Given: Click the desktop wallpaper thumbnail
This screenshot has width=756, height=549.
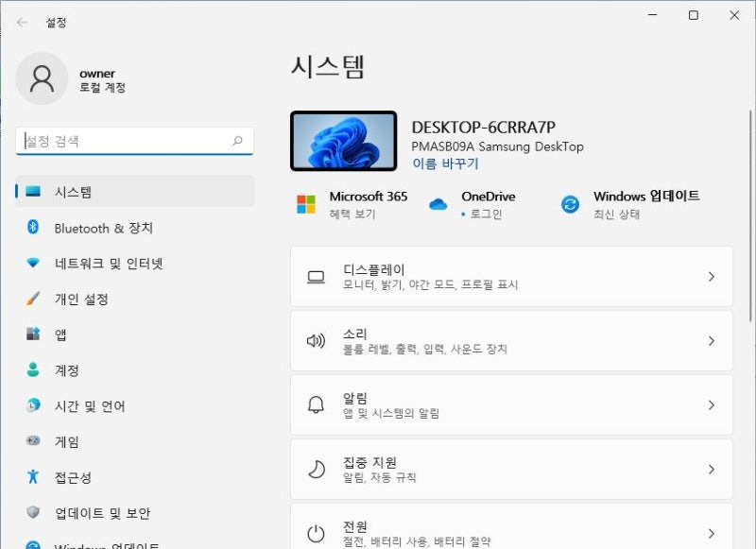Looking at the screenshot, I should (x=343, y=141).
